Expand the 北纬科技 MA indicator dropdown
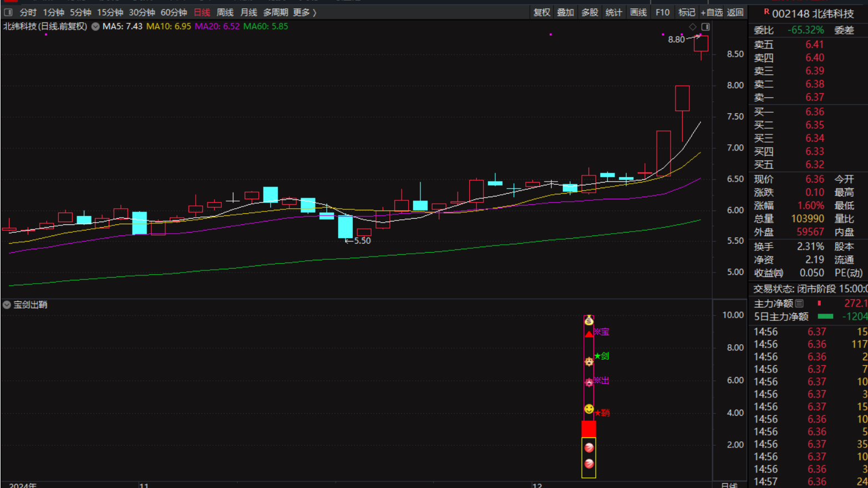868x488 pixels. [95, 27]
